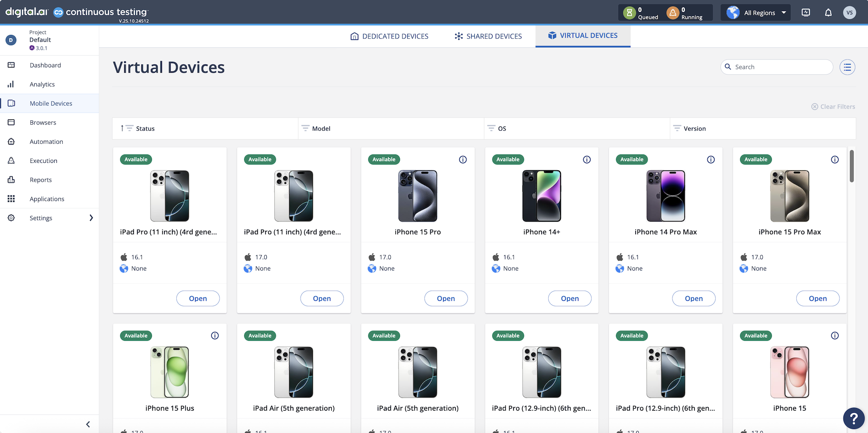The width and height of the screenshot is (868, 433).
Task: Toggle Status column sort arrow
Action: pos(122,128)
